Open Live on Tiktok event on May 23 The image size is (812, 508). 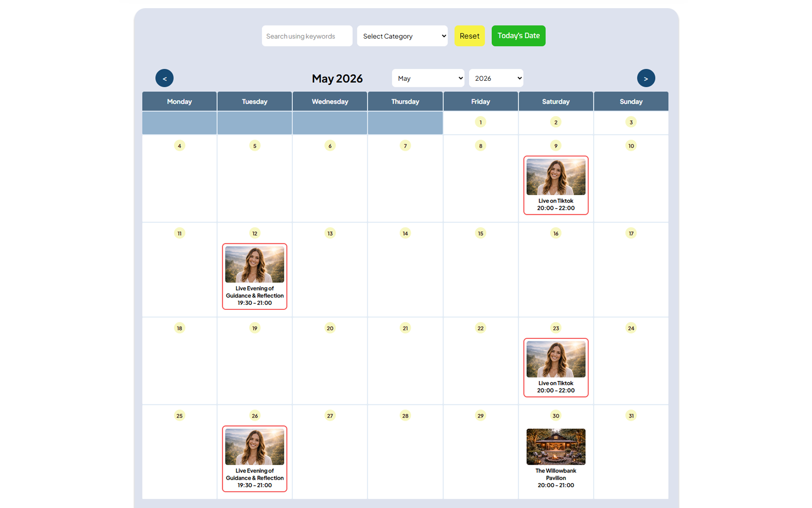[x=556, y=361]
